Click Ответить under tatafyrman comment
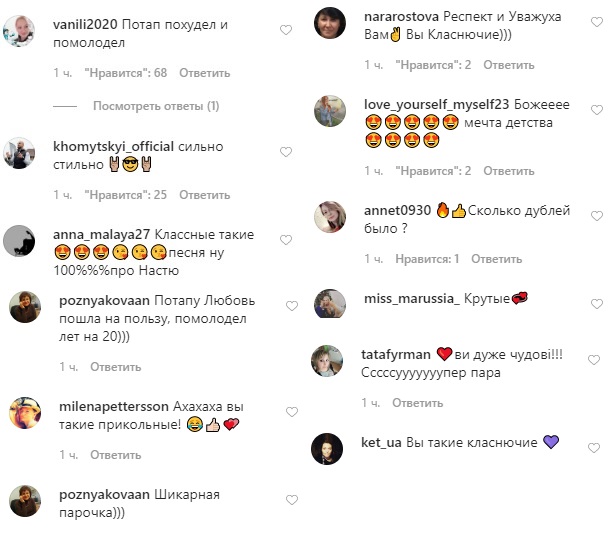The image size is (615, 533). click(418, 403)
